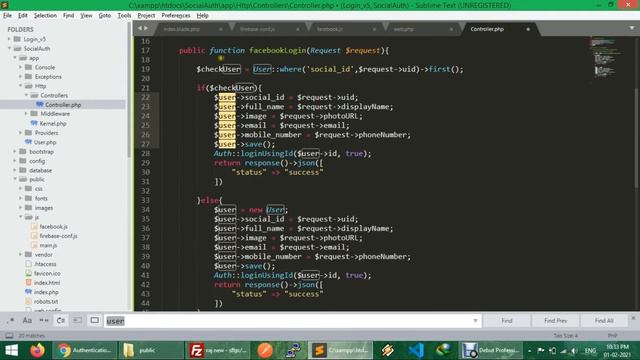Expand the Middleware folder

(x=27, y=114)
